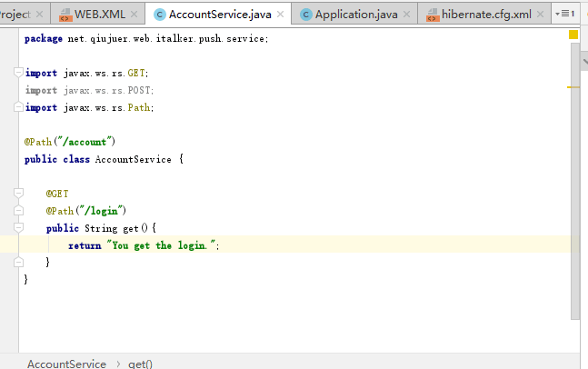Collapse the get() method body
The height and width of the screenshot is (369, 588).
coord(18,227)
